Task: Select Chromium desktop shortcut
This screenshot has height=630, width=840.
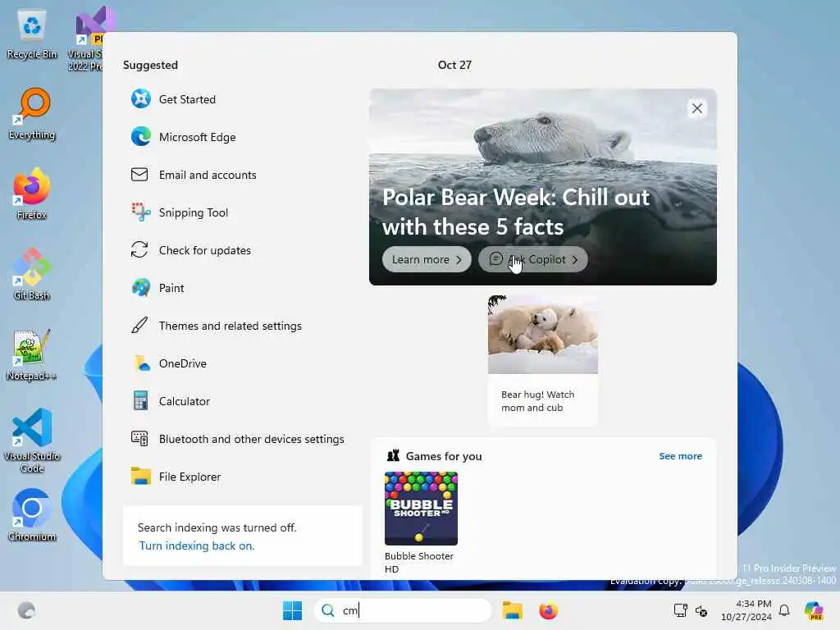Action: tap(32, 516)
